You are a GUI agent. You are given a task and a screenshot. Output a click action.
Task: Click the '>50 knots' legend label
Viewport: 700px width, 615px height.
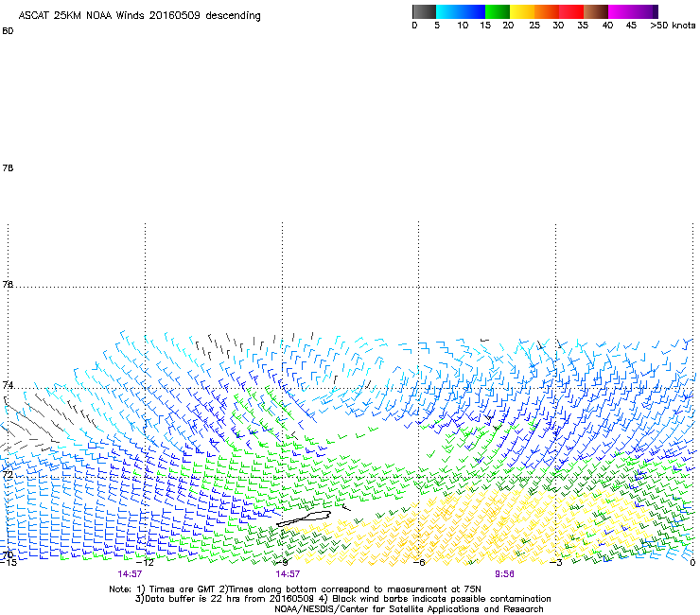pos(673,26)
